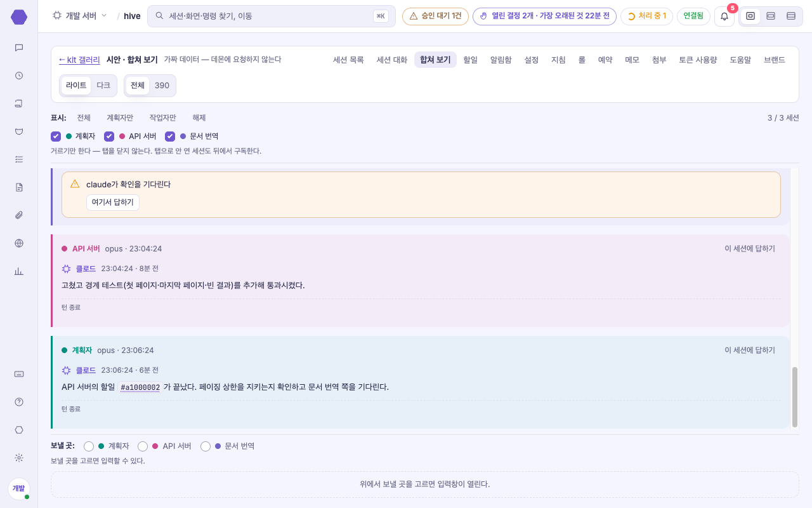This screenshot has width=812, height=508.
Task: Open the keyboard shortcuts sidebar icon
Action: pos(19,374)
